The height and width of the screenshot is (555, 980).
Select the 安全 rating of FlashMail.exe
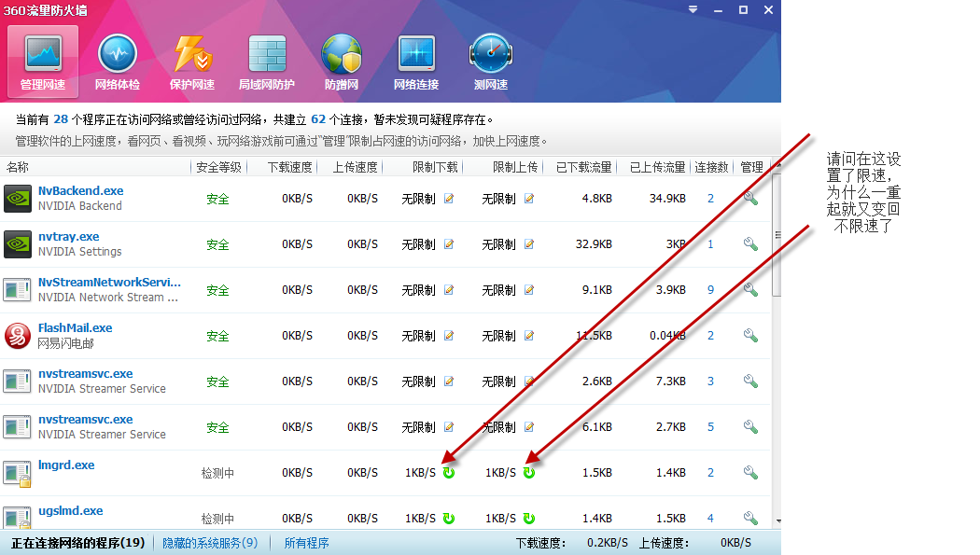pos(217,336)
